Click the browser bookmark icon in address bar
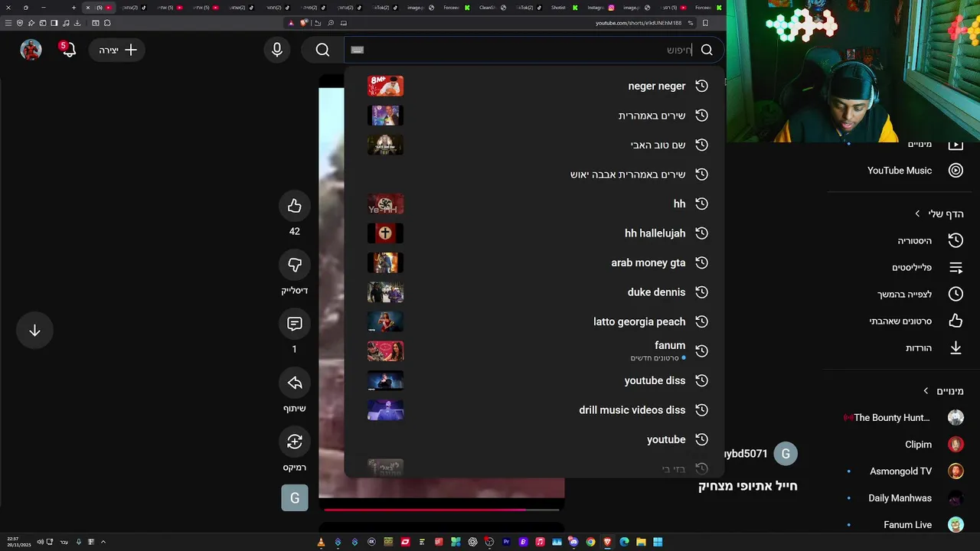This screenshot has width=980, height=551. point(705,23)
